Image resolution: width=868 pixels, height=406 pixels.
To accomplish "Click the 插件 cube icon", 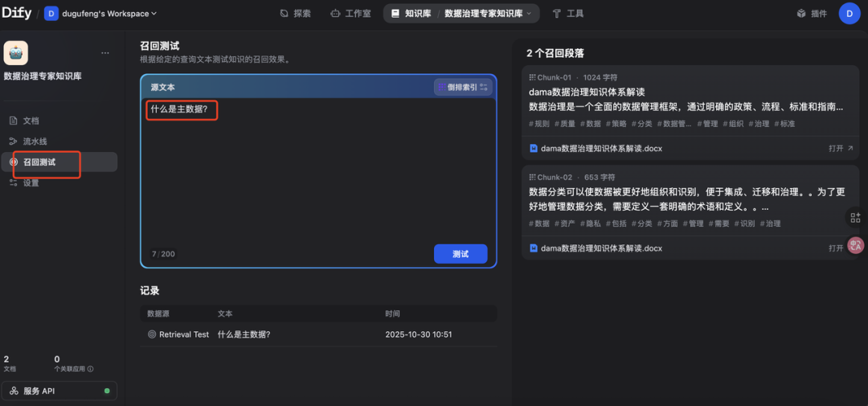I will pos(800,14).
